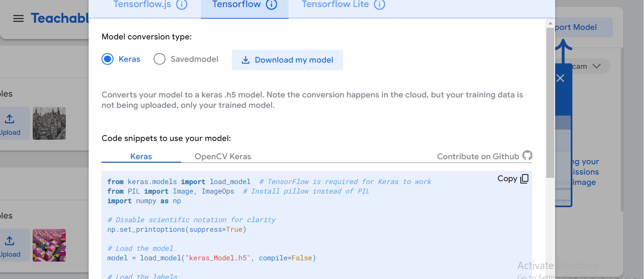Screen dimensions: 644x279
Task: Follow the Contribute on Github link
Action: pos(478,157)
